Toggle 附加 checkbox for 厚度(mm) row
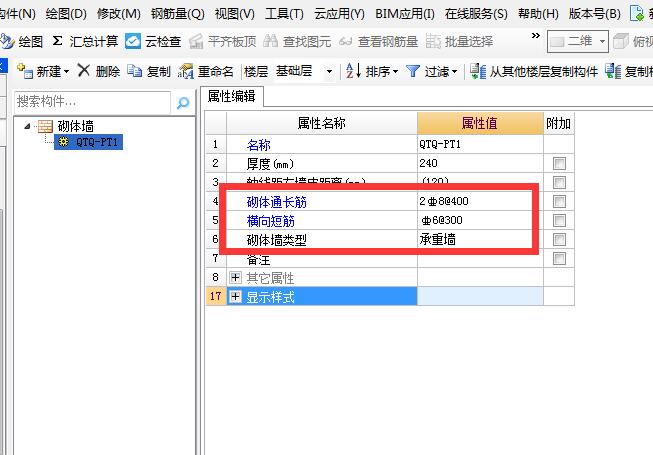Screen dimensions: 653x455 tap(559, 163)
